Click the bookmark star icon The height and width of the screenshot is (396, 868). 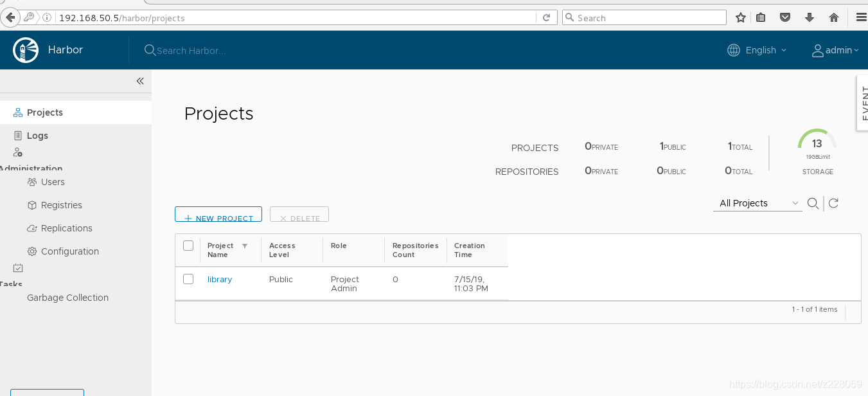(x=740, y=18)
